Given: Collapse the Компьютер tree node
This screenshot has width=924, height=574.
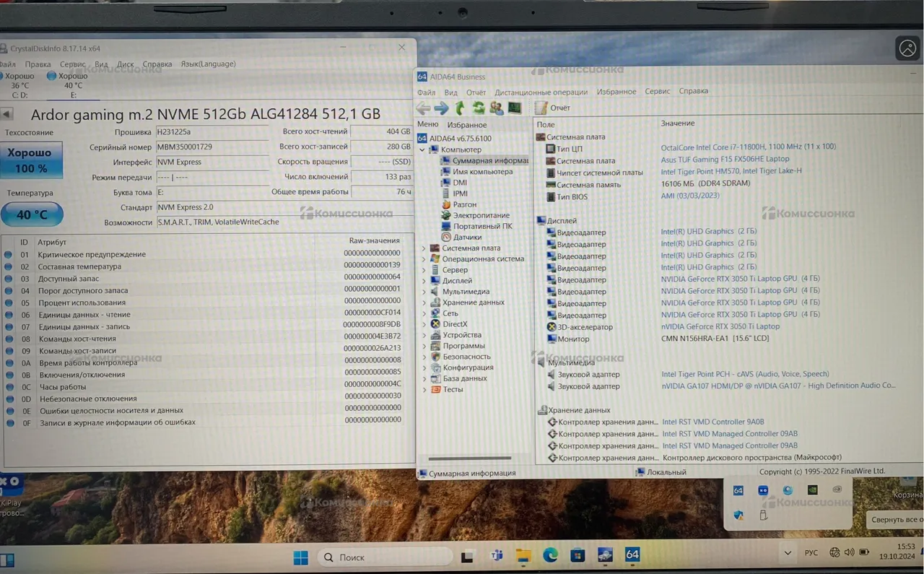Looking at the screenshot, I should (423, 149).
